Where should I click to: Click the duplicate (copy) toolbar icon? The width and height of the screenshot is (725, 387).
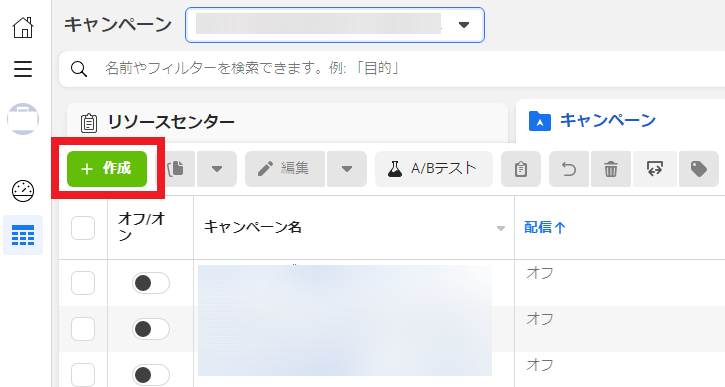pyautogui.click(x=177, y=169)
